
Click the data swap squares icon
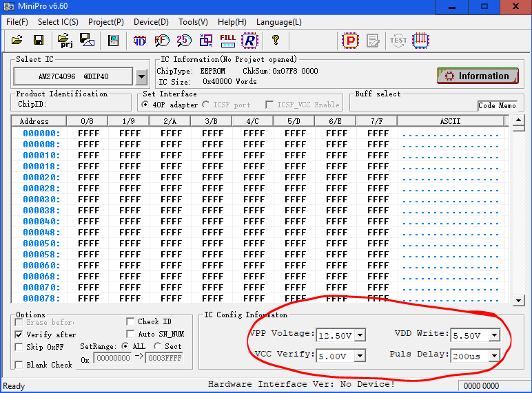point(205,41)
